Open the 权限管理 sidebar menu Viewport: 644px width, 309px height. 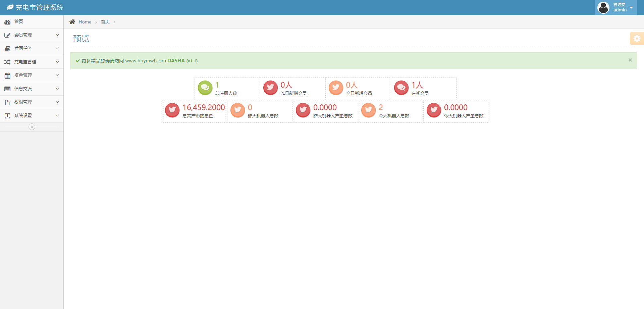[23, 102]
